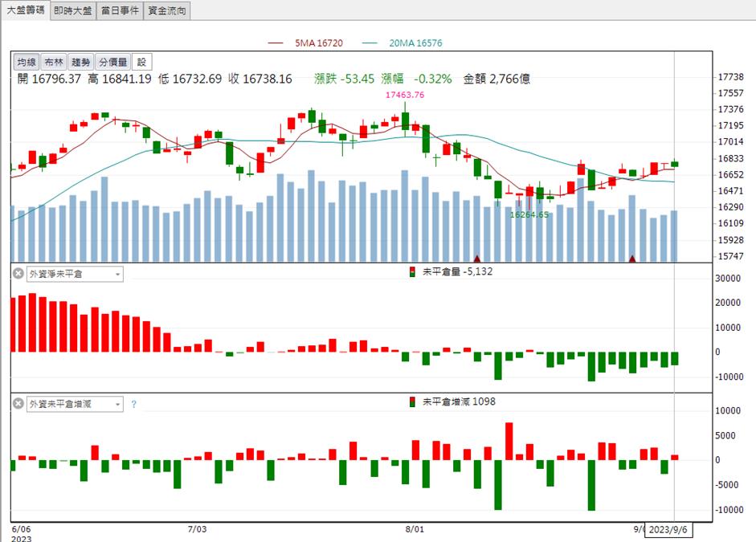Open the 設 settings button

click(x=141, y=62)
